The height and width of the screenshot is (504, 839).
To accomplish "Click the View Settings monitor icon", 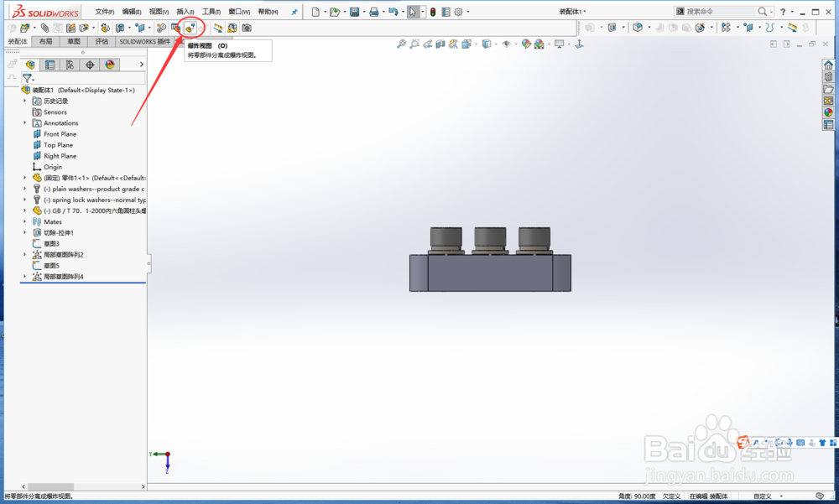I will pos(559,44).
